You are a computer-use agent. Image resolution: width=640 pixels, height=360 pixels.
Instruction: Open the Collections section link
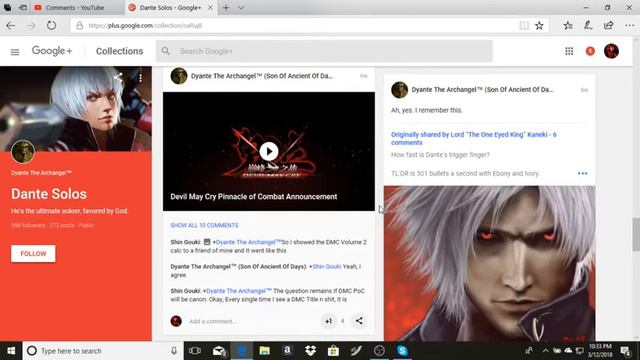coord(120,51)
